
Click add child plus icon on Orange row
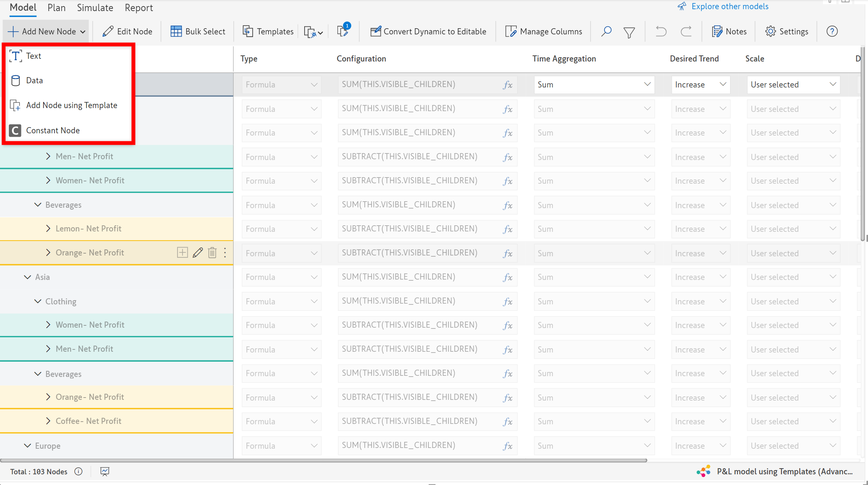182,252
